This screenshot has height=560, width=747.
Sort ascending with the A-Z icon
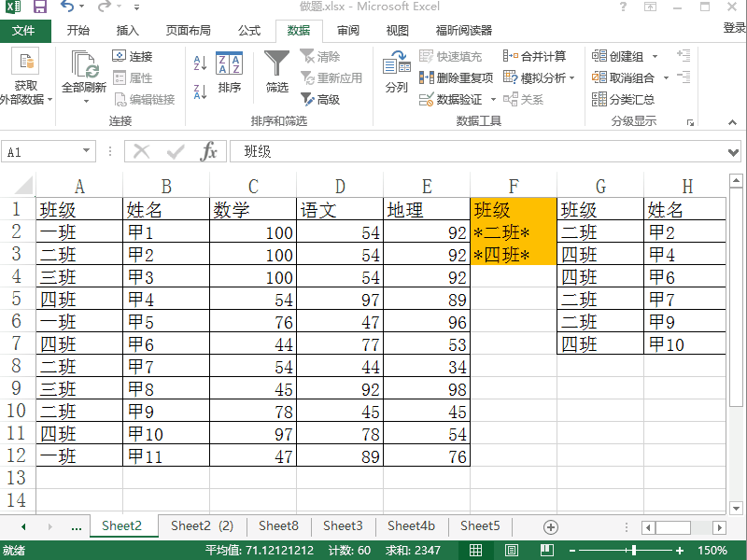(200, 63)
